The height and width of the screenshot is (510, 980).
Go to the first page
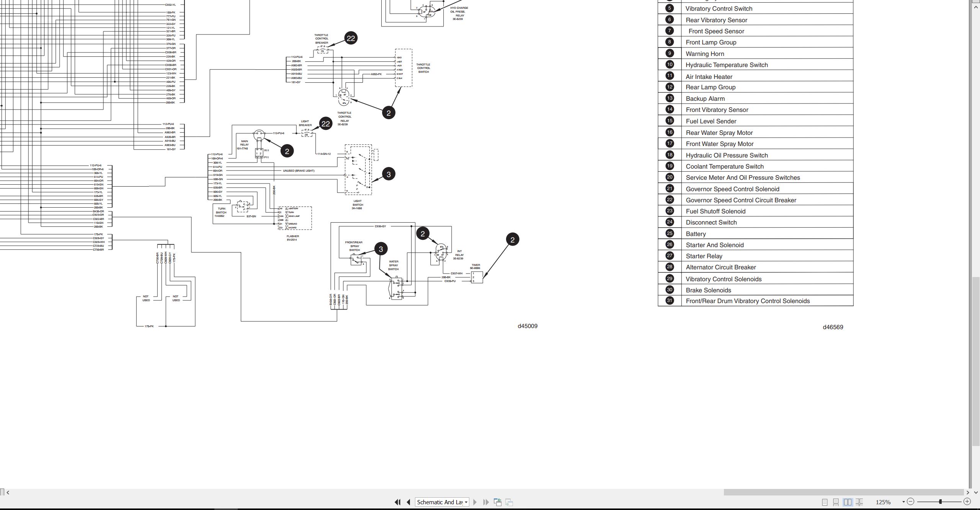tap(397, 502)
